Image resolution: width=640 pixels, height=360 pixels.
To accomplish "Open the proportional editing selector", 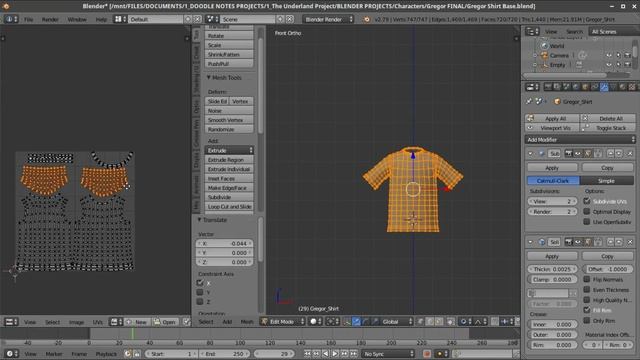I will pos(465,322).
